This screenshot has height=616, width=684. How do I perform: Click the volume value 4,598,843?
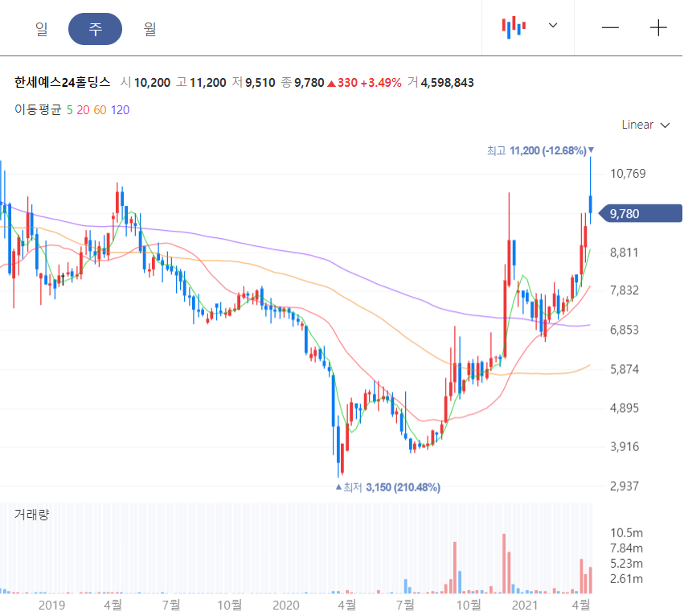pos(447,83)
